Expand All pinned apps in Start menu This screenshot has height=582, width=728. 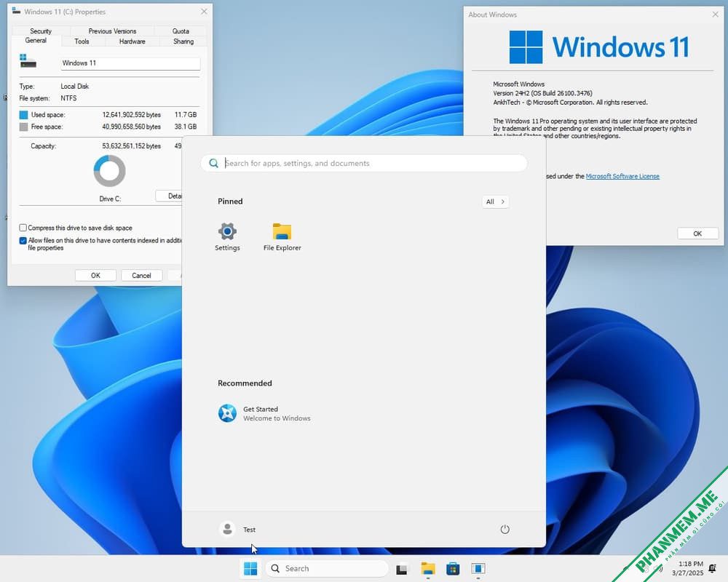(x=495, y=202)
